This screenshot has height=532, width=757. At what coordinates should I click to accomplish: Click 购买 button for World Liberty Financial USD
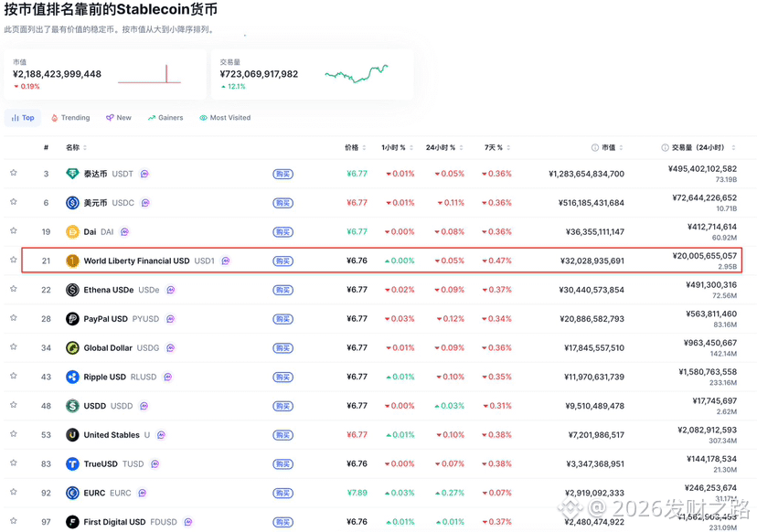[x=283, y=261]
